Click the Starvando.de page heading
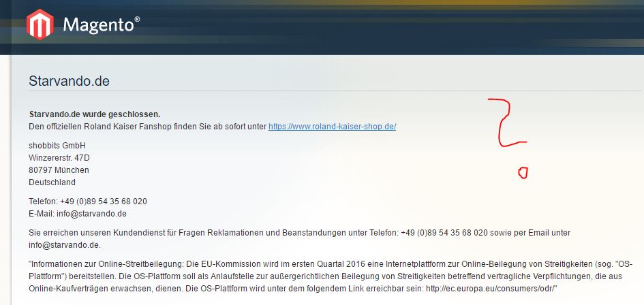 tap(69, 81)
